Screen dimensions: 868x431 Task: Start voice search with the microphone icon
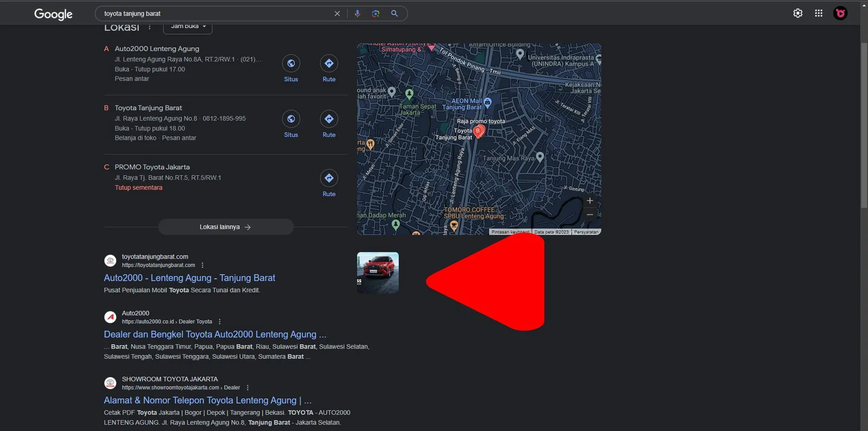click(x=357, y=14)
